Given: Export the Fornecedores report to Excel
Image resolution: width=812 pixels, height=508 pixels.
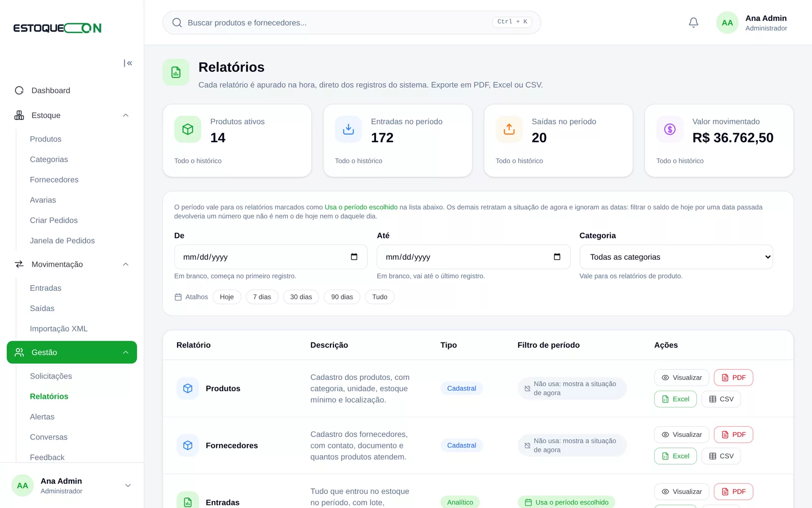Looking at the screenshot, I should [675, 456].
